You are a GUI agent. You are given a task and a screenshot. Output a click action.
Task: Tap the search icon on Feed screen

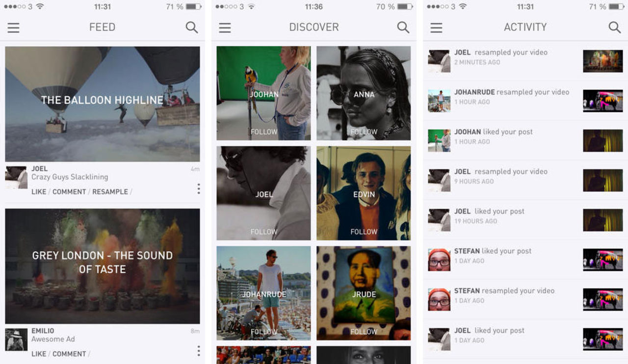tap(192, 27)
